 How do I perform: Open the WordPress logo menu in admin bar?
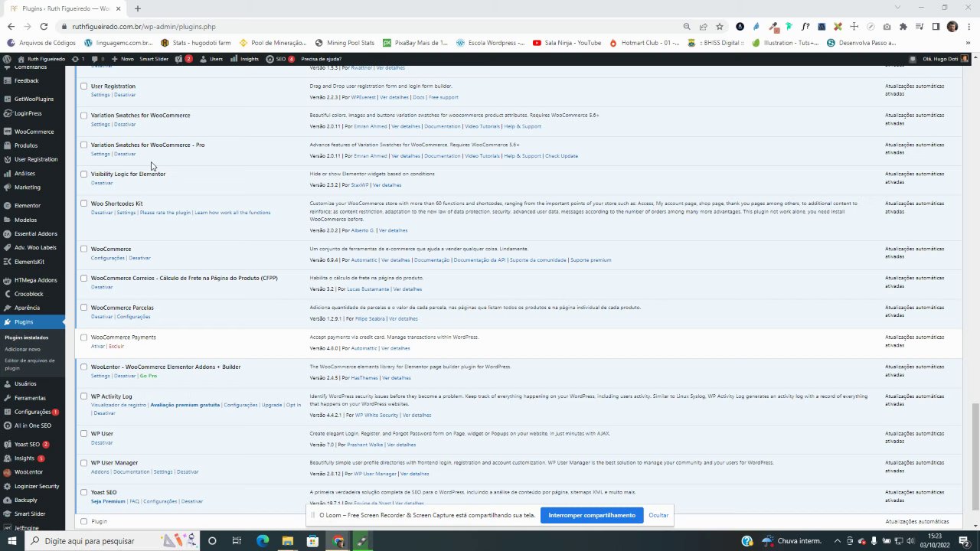(8, 59)
